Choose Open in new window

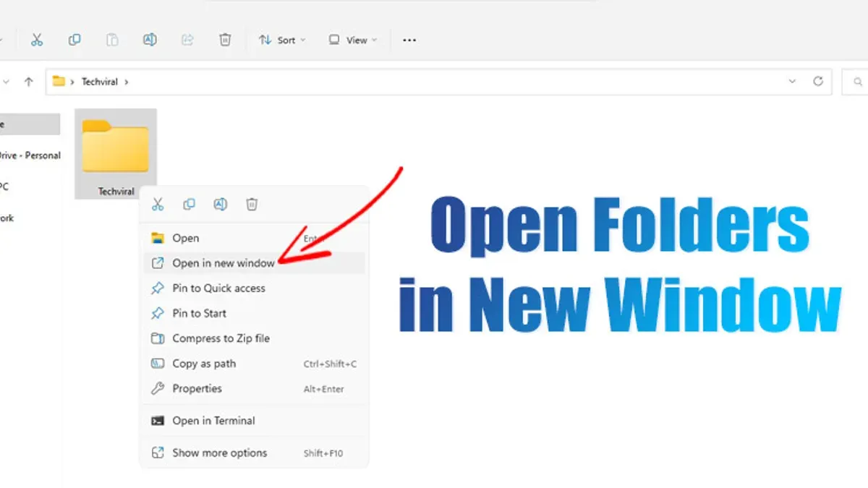[x=254, y=263]
